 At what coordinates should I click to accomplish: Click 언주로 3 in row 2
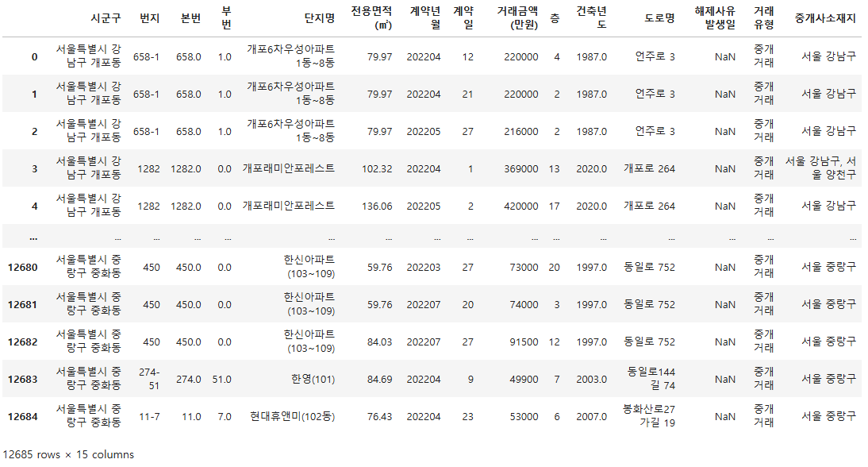click(x=655, y=131)
